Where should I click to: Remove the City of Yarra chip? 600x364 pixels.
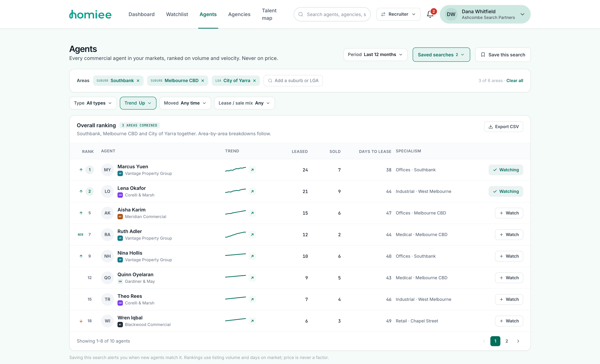[x=254, y=80]
